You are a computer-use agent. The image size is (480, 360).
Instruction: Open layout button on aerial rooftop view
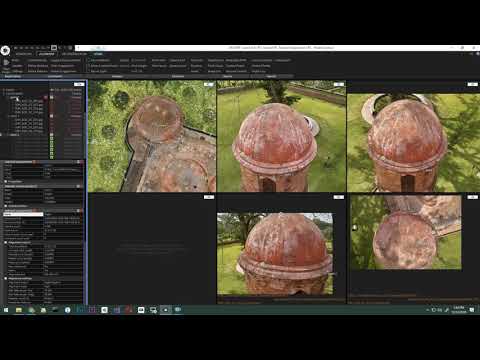click(209, 84)
